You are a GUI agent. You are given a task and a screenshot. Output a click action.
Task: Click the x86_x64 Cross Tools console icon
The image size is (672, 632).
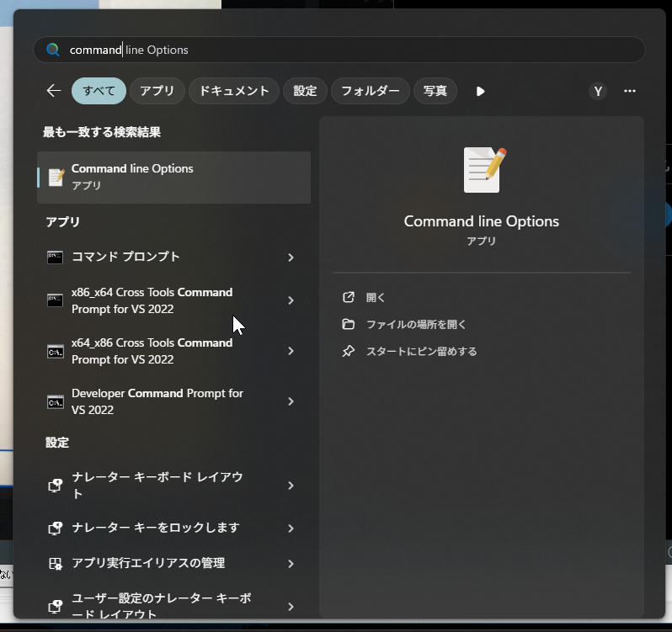[56, 300]
